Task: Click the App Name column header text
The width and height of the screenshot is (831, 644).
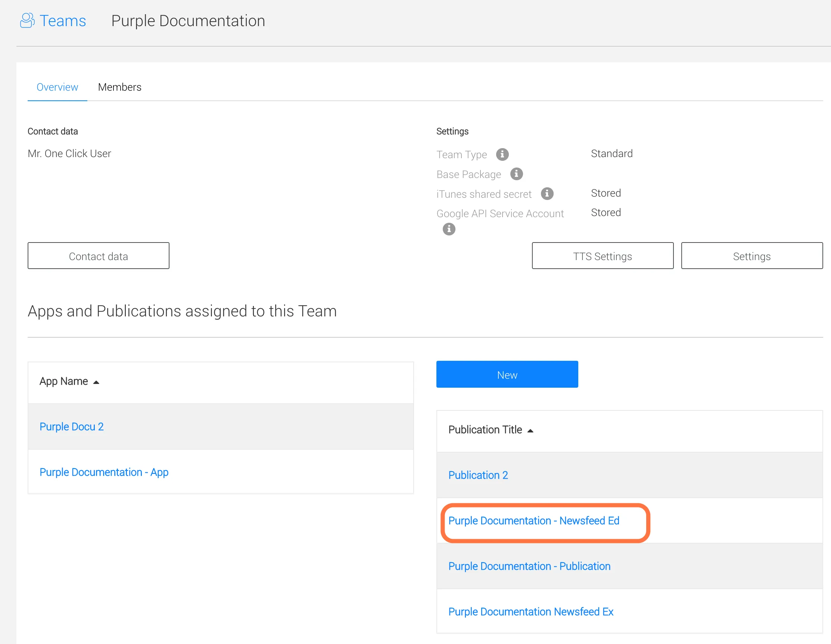Action: (63, 382)
